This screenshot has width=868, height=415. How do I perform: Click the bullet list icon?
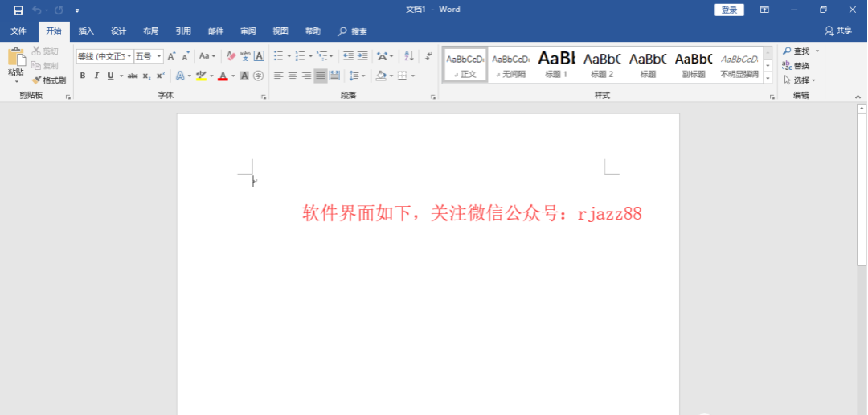tap(278, 56)
